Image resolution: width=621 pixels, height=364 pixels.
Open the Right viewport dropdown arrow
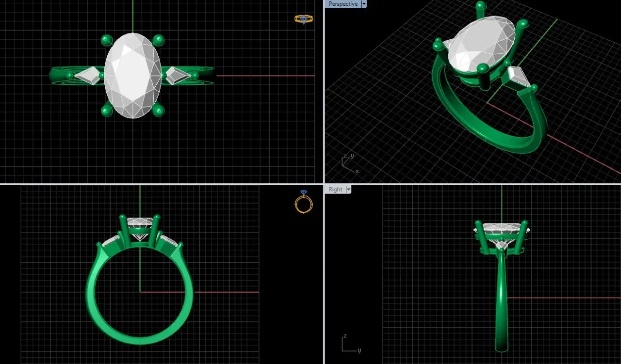tap(348, 190)
